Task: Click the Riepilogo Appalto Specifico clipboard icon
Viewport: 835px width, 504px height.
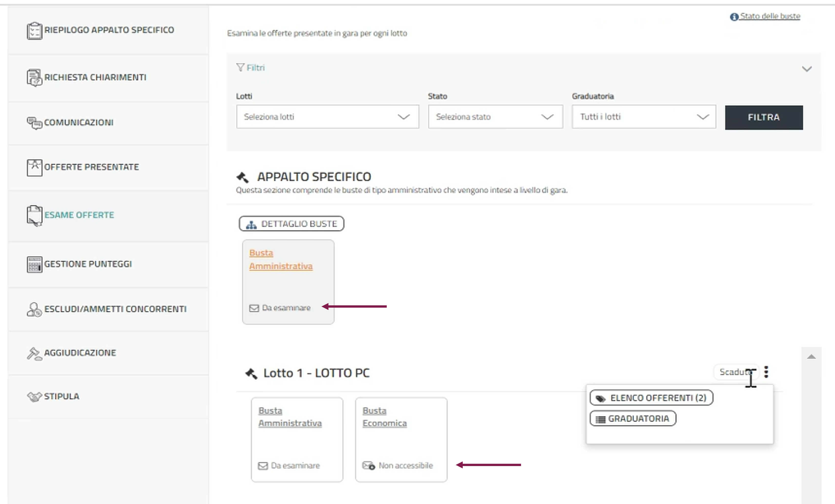Action: coord(34,31)
